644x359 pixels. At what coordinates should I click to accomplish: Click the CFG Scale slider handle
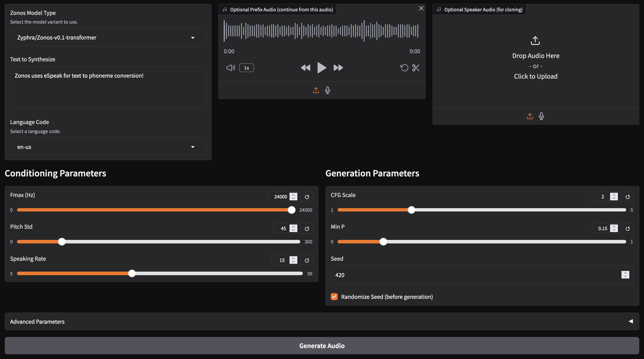[x=411, y=210]
